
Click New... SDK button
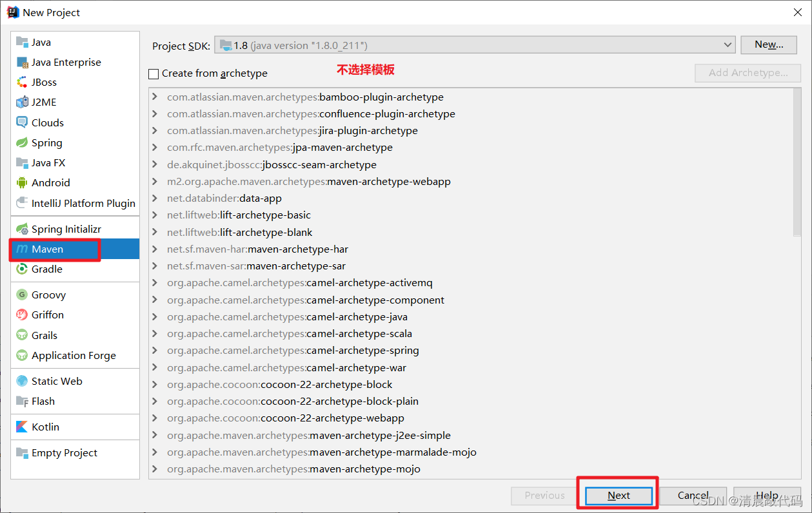click(x=769, y=44)
